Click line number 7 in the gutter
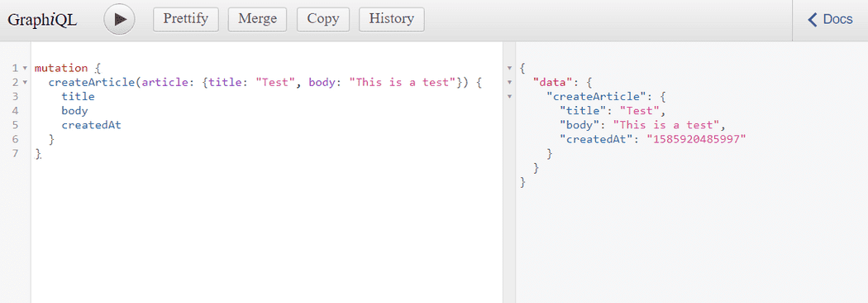868x303 pixels. click(x=16, y=153)
